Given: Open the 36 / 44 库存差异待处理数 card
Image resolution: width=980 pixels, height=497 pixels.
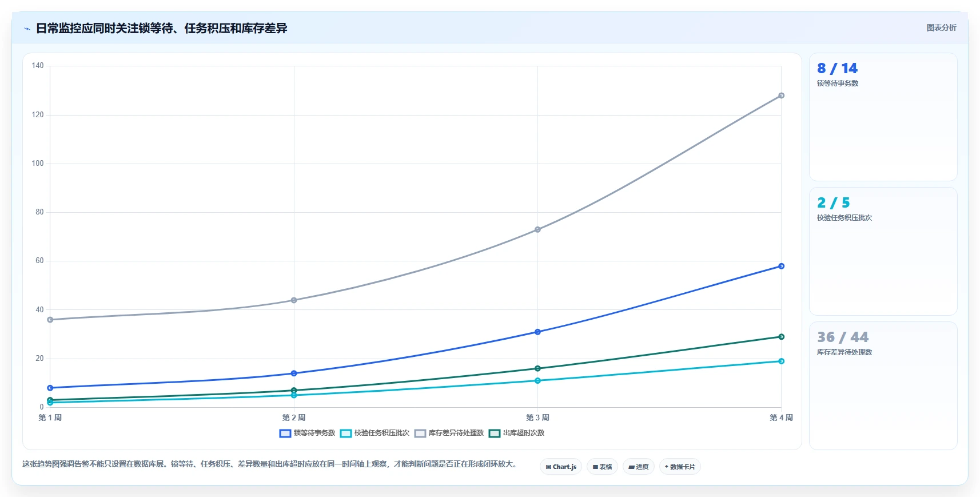Looking at the screenshot, I should (883, 386).
